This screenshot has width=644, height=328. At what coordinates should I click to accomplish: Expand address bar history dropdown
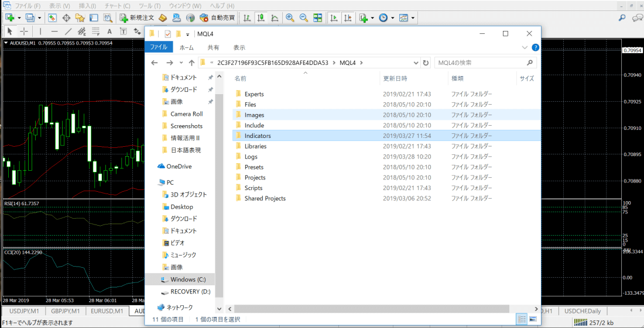416,63
